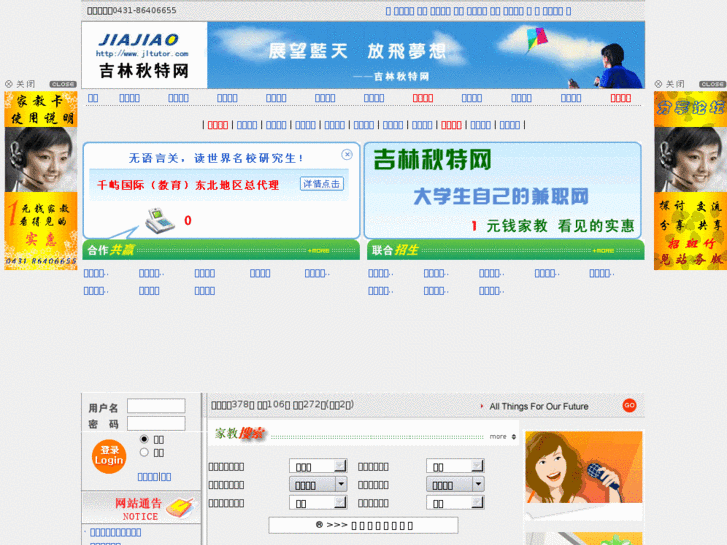Click the 关闭 circle-x icon above the 家教卡 ad
The image size is (727, 545).
click(9, 84)
